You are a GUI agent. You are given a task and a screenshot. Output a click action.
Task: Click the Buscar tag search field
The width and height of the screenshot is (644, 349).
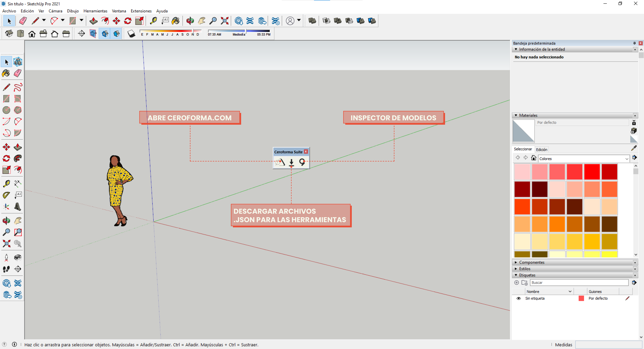[x=579, y=282]
